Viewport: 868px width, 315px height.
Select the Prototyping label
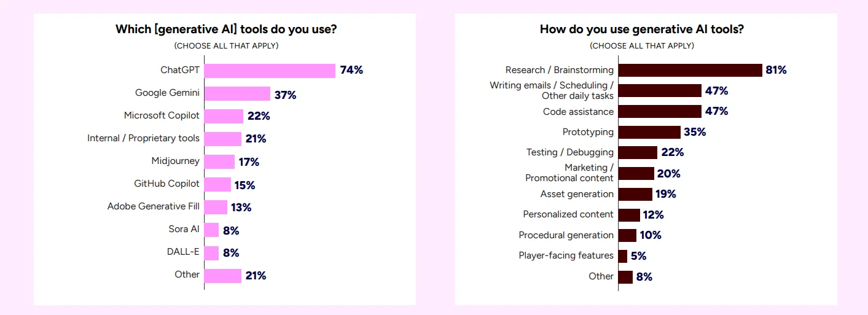[x=588, y=132]
